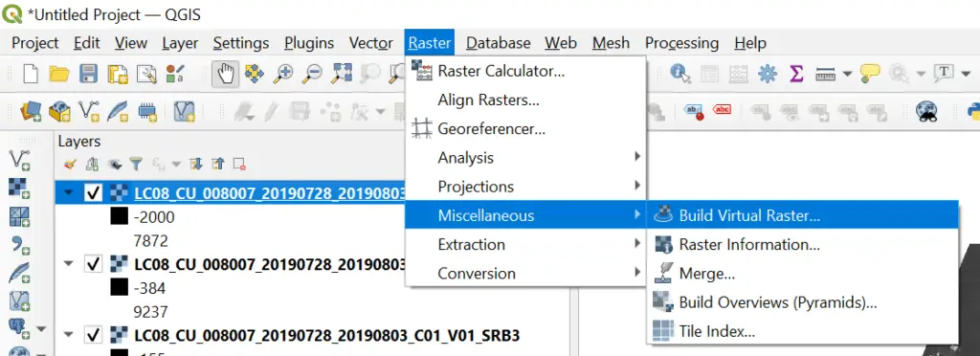Viewport: 980px width, 356px height.
Task: Select the Zoom Out magnifier tool
Action: point(312,74)
